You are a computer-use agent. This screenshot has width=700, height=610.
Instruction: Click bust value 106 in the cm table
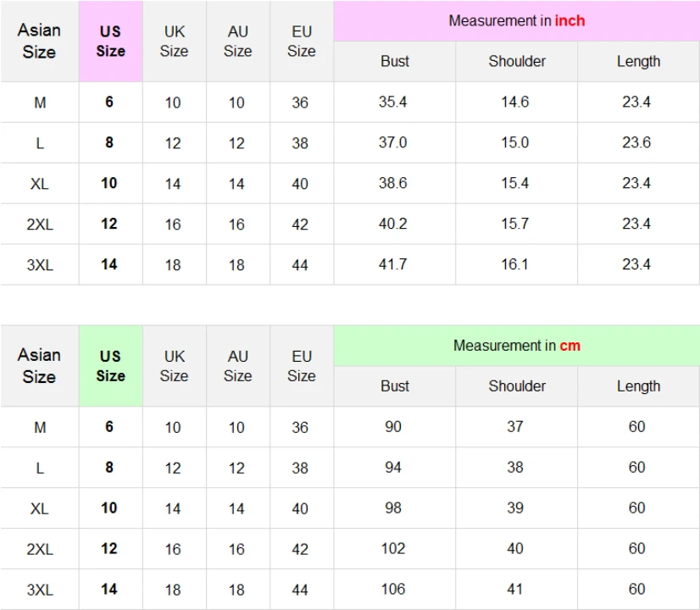tap(393, 590)
